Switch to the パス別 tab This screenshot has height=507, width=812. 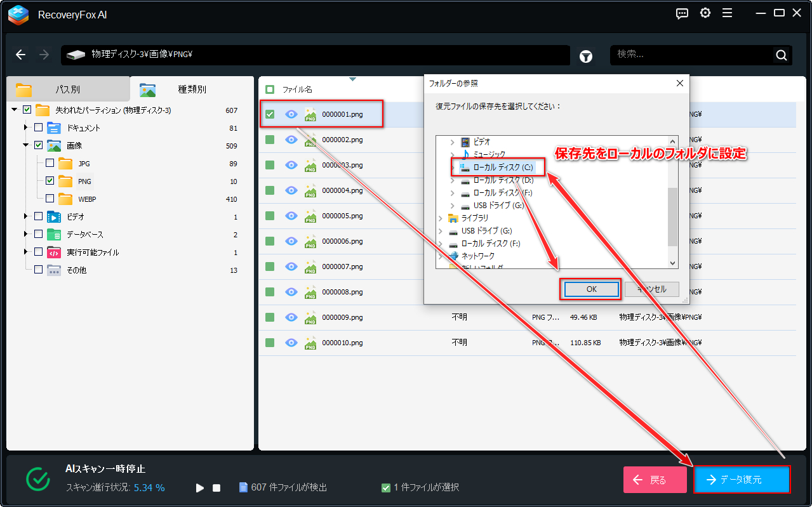[x=67, y=89]
